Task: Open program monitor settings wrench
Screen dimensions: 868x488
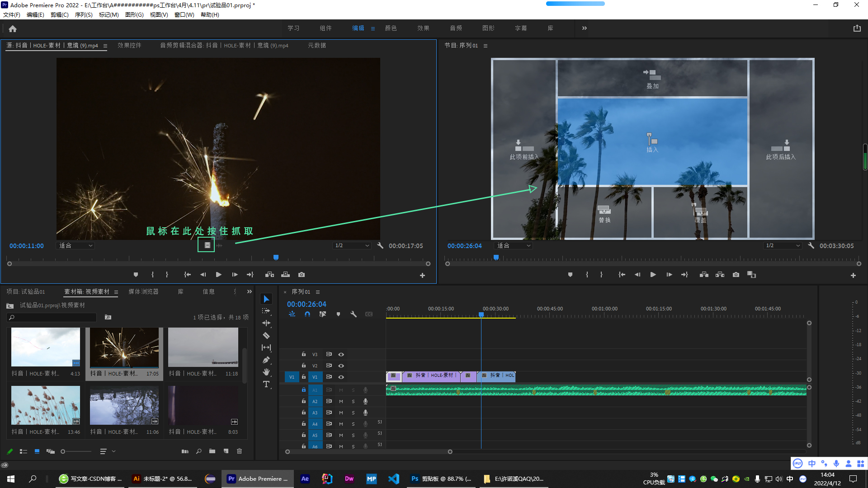Action: [811, 246]
